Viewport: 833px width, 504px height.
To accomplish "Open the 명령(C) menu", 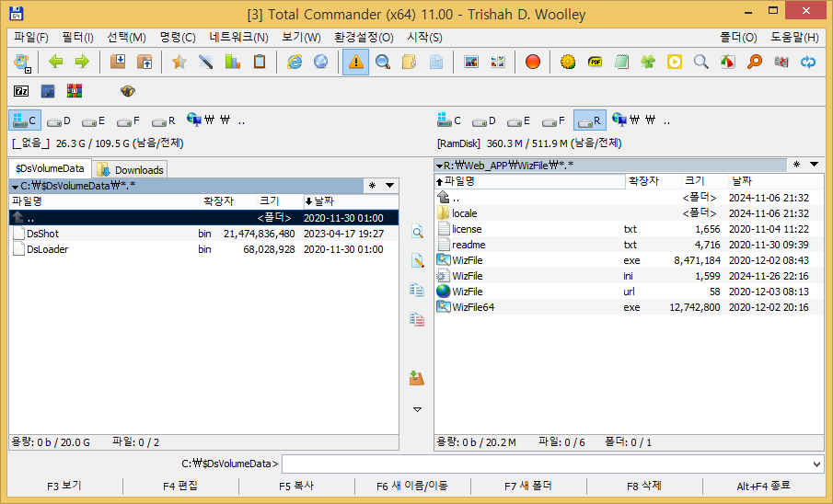I will click(178, 37).
